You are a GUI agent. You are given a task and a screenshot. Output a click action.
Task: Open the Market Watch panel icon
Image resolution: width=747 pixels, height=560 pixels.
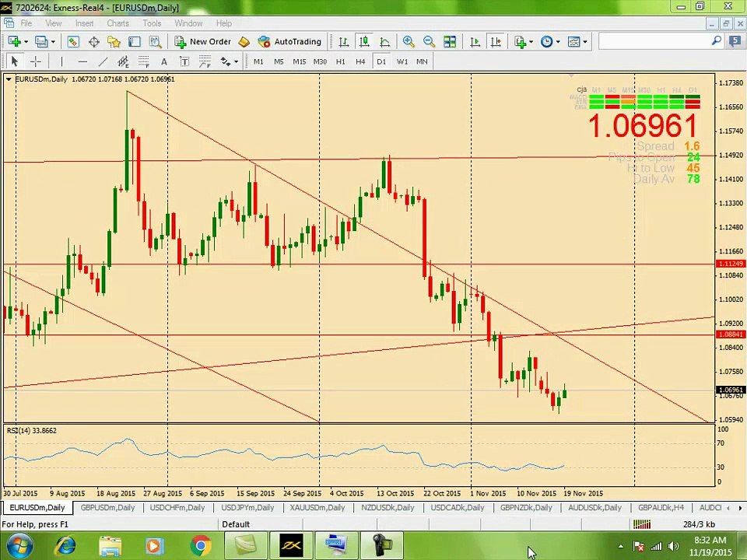pos(73,42)
